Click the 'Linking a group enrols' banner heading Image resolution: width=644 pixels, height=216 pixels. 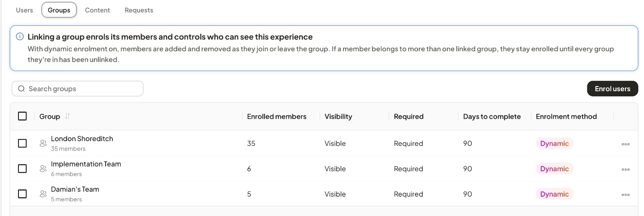click(x=170, y=37)
